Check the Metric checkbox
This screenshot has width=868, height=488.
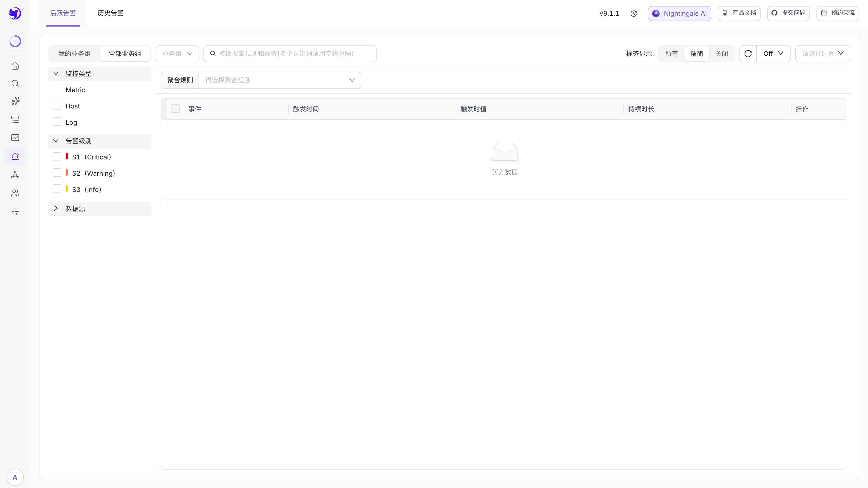tap(57, 89)
